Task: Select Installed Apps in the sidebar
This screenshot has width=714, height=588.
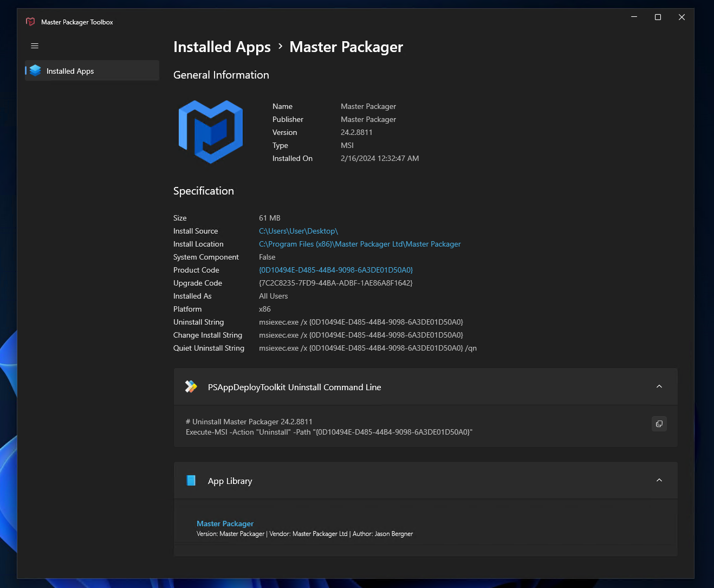Action: (92, 71)
